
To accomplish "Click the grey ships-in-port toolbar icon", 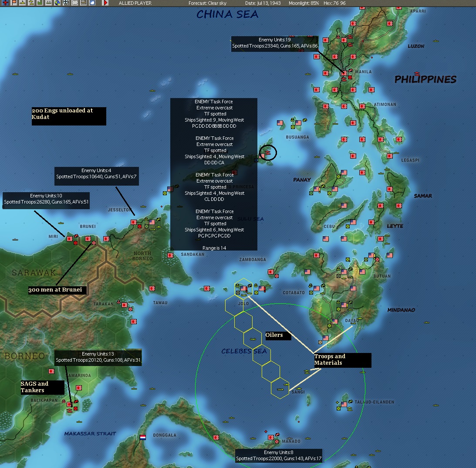I will point(49,3).
